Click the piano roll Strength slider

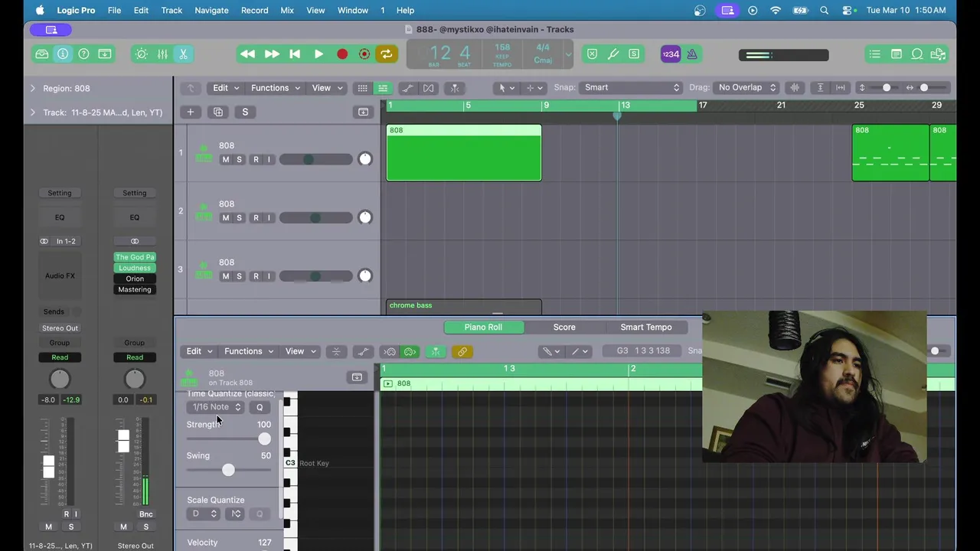229,439
